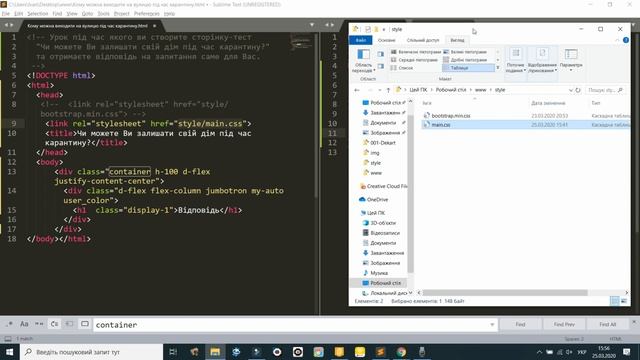Click the Find button
Viewport: 640px width, 360px height.
[520, 324]
